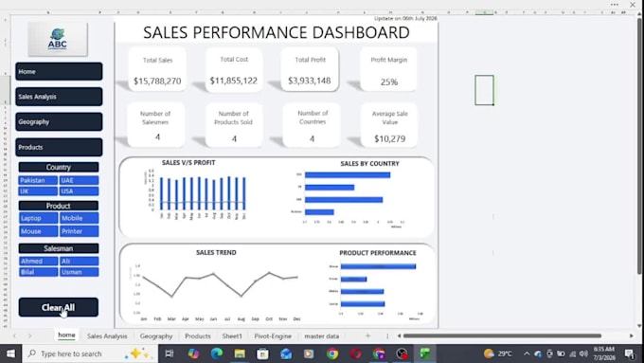Select Ahmed in the Salesman slicer
Image resolution: width=644 pixels, height=363 pixels.
[x=38, y=261]
